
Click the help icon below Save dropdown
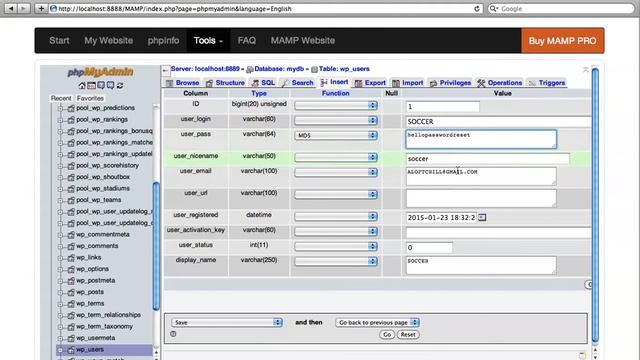pyautogui.click(x=173, y=334)
